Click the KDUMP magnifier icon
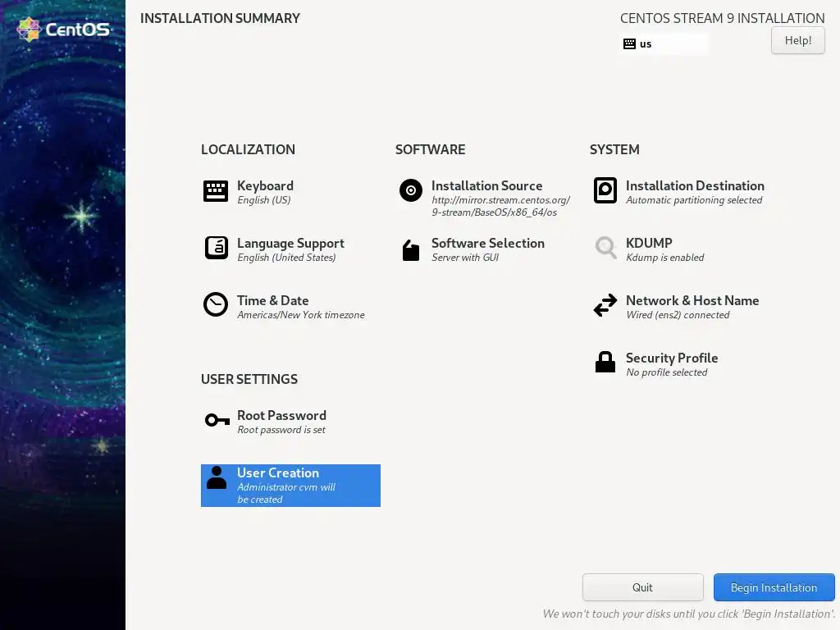The image size is (840, 630). click(606, 248)
